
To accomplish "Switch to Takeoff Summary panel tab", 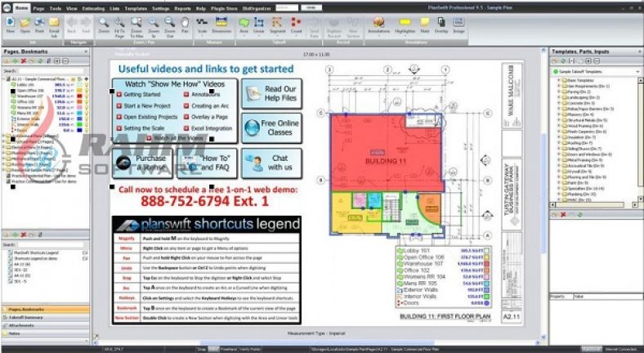I will [45, 317].
